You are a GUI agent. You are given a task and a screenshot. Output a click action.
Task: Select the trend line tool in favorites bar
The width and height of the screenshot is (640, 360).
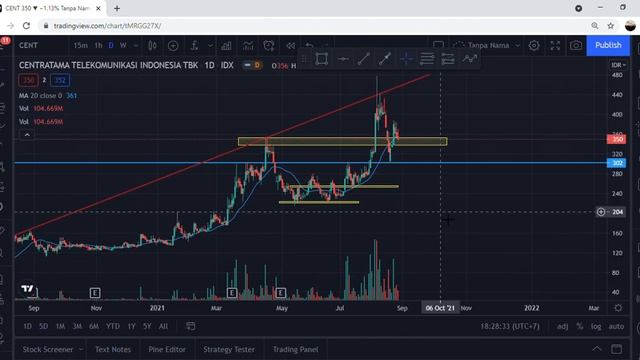tap(364, 59)
